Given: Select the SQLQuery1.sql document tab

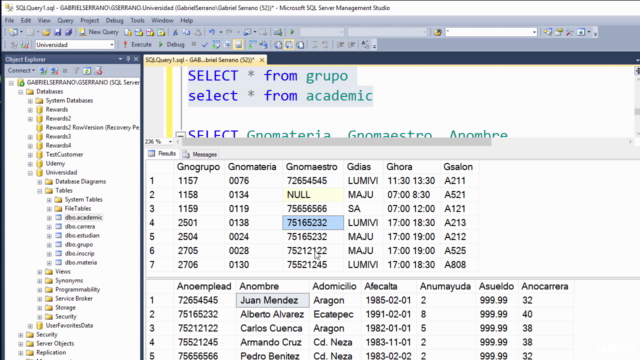Looking at the screenshot, I should coord(200,60).
